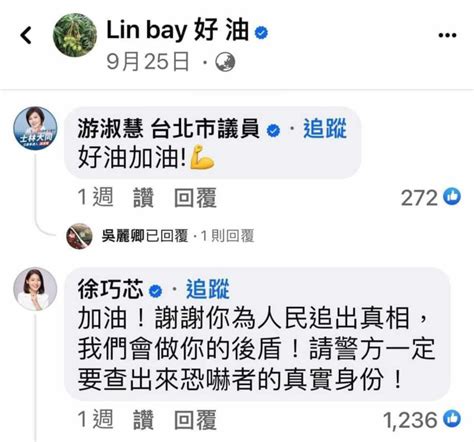Reply to 徐巧芯's comment with 回覆
This screenshot has width=474, height=442.
pyautogui.click(x=196, y=420)
